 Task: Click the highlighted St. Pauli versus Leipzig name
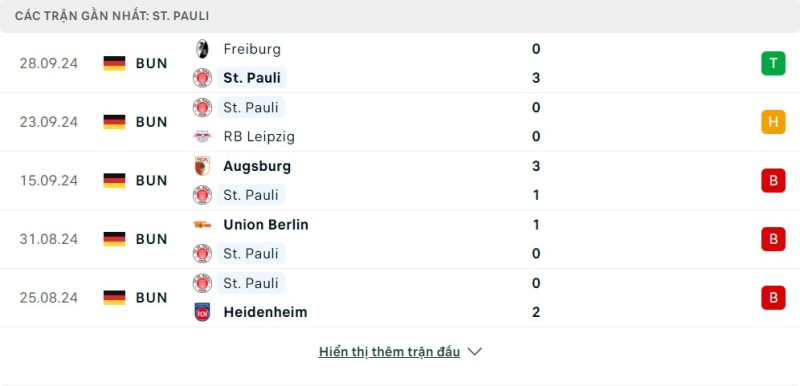[x=251, y=108]
